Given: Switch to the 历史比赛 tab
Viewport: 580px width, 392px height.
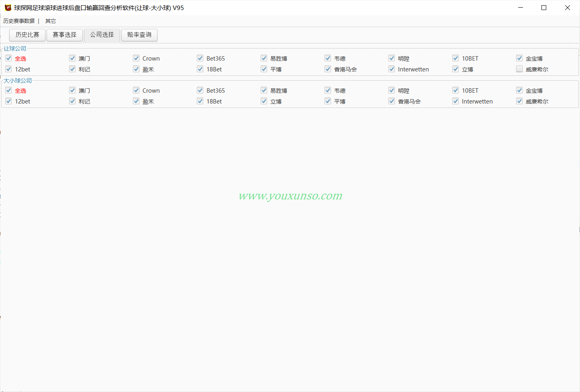Looking at the screenshot, I should point(27,35).
